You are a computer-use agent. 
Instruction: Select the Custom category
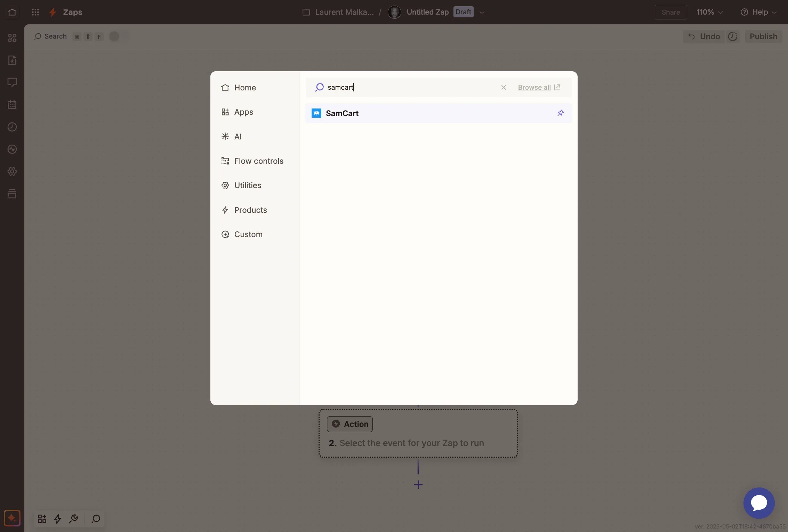(x=255, y=234)
